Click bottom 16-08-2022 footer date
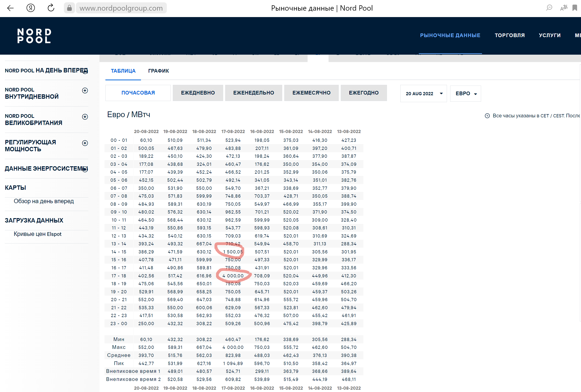 tap(262, 388)
